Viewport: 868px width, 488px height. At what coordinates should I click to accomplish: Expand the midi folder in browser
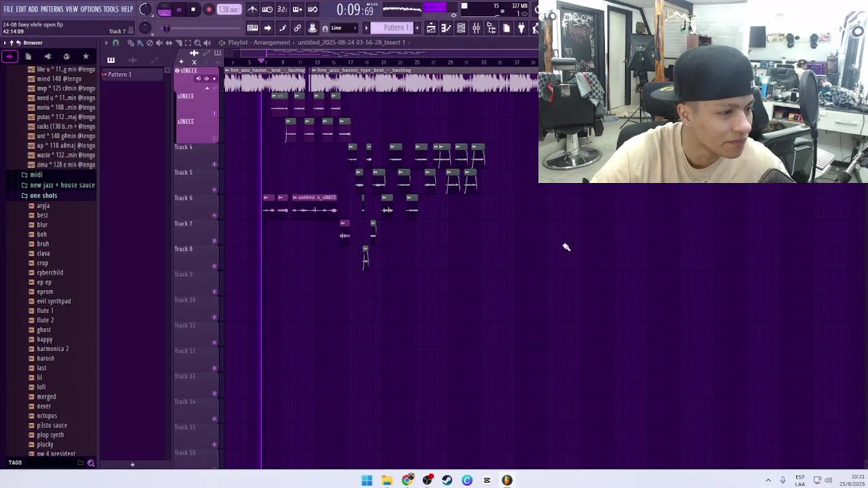pyautogui.click(x=35, y=175)
